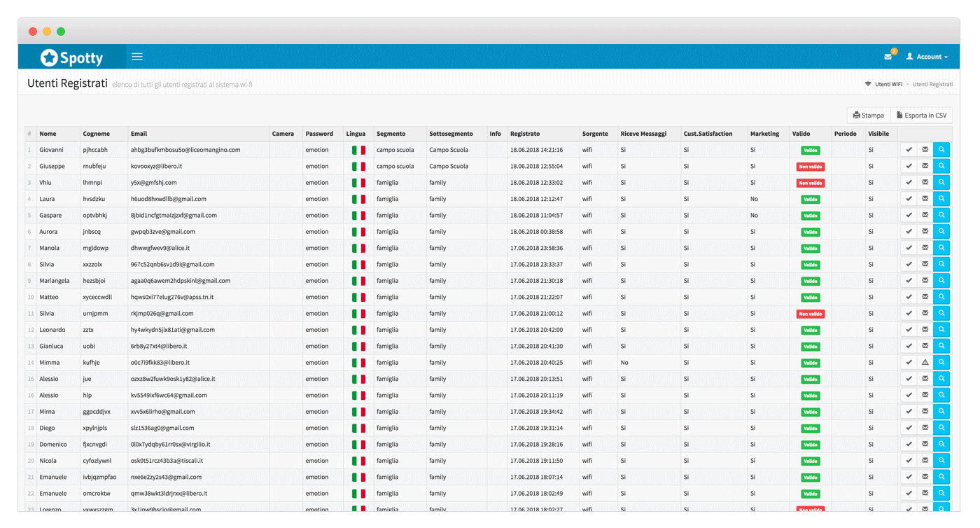This screenshot has width=980, height=528.
Task: Click the Stampa print button
Action: (869, 116)
